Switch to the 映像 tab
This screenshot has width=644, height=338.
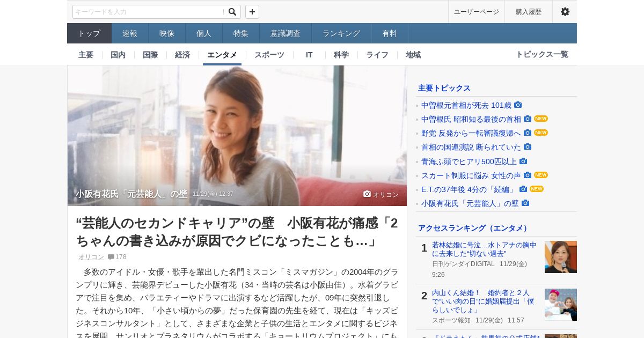[167, 33]
